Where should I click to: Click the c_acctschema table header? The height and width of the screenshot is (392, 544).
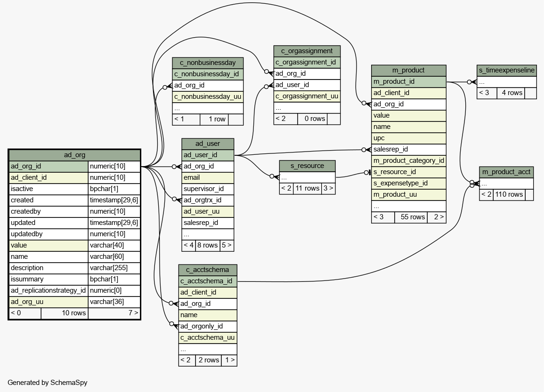207,270
